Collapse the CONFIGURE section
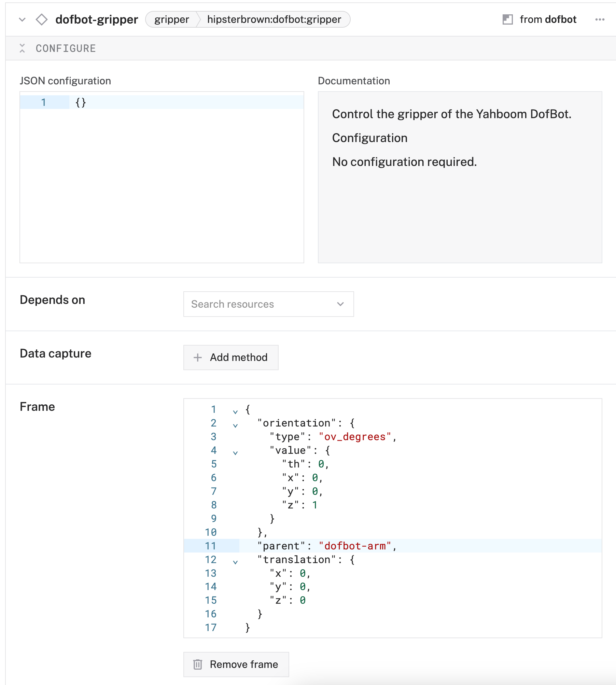This screenshot has width=616, height=685. click(x=22, y=48)
